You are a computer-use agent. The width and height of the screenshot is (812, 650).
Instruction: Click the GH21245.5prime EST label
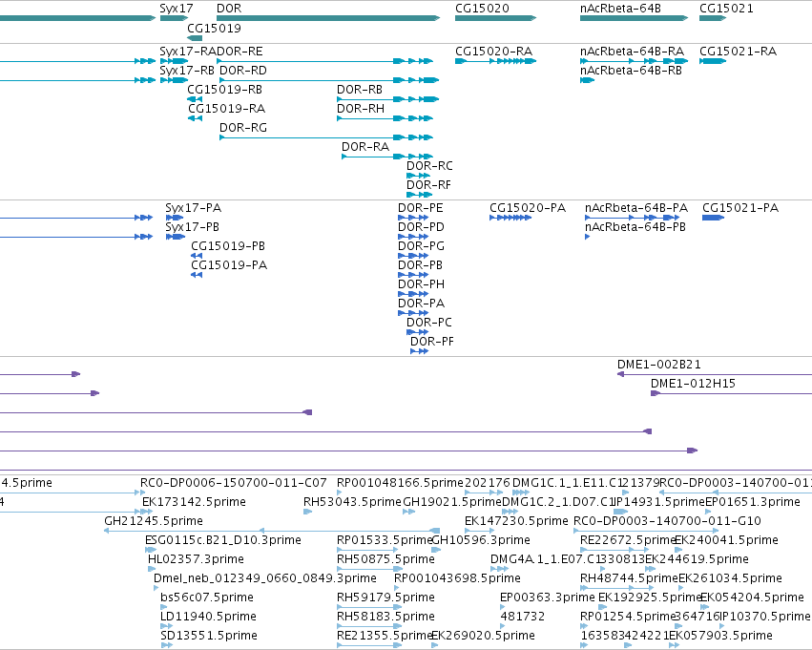pos(154,521)
